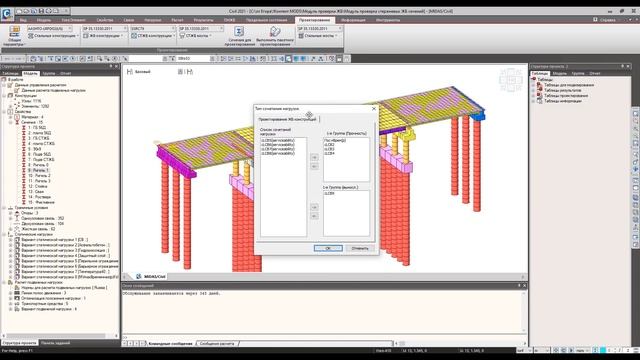This screenshot has height=360, width=640.
Task: Switch left panel to Таблицы tab
Action: pos(11,73)
